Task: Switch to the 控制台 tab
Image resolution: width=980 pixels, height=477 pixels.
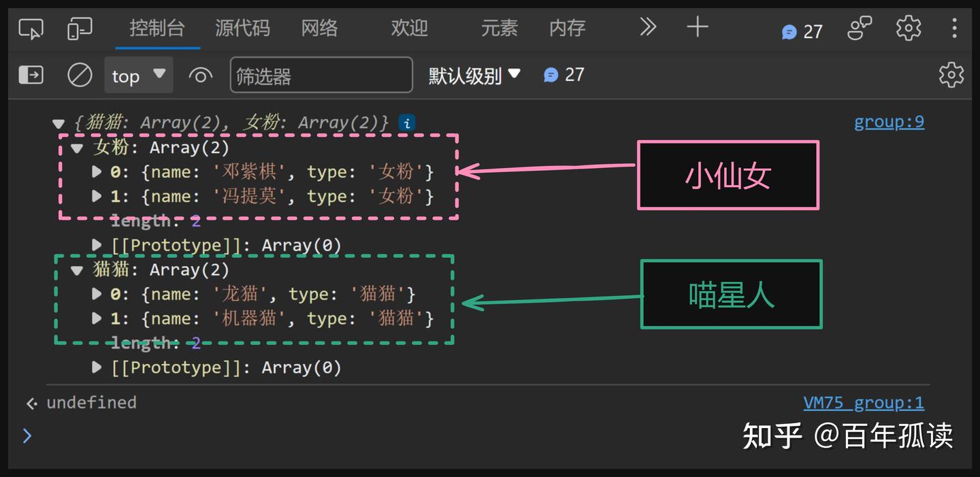Action: [157, 28]
